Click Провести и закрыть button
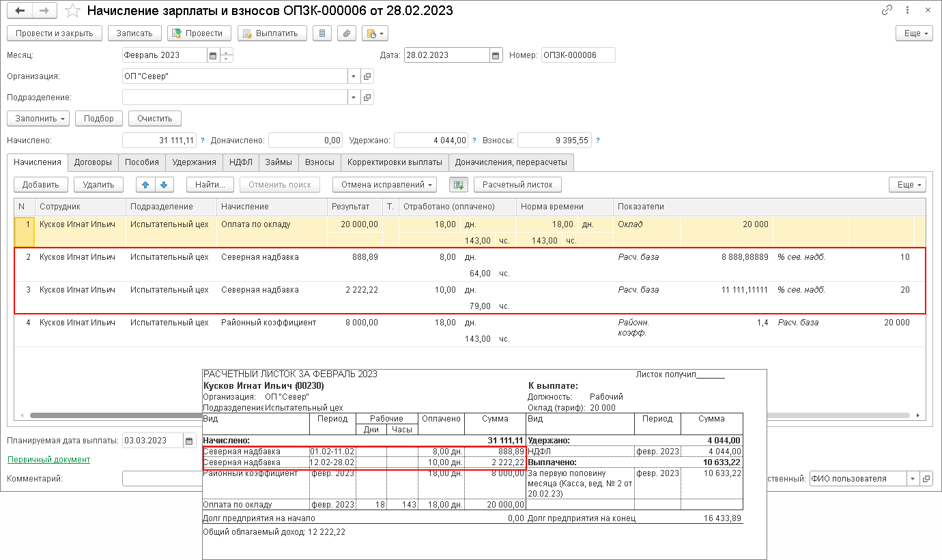This screenshot has height=560, width=942. coord(55,33)
